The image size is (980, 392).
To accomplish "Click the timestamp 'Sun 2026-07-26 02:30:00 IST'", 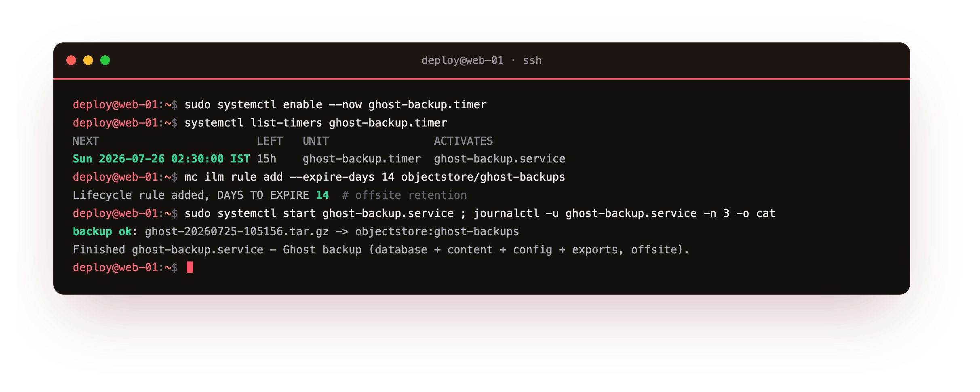I will point(161,159).
